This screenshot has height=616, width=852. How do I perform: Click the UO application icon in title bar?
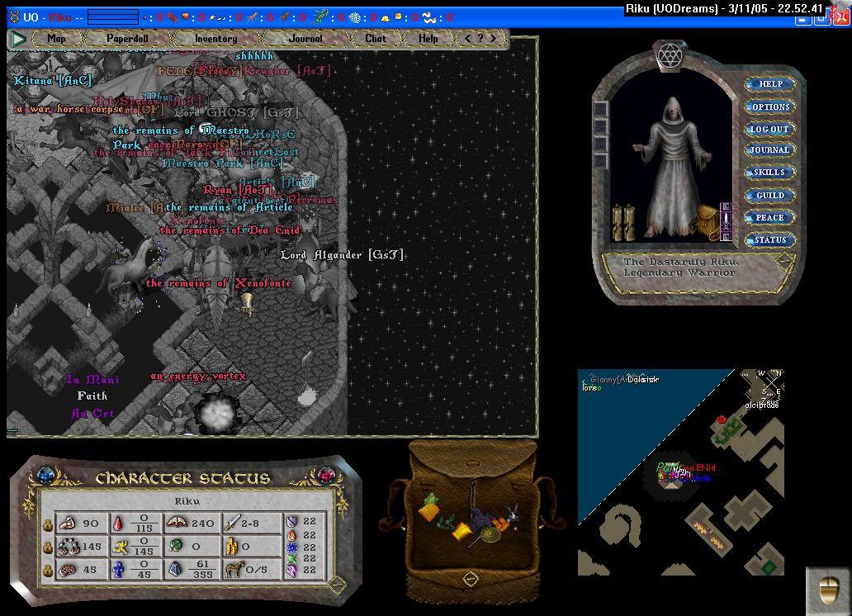[15, 17]
